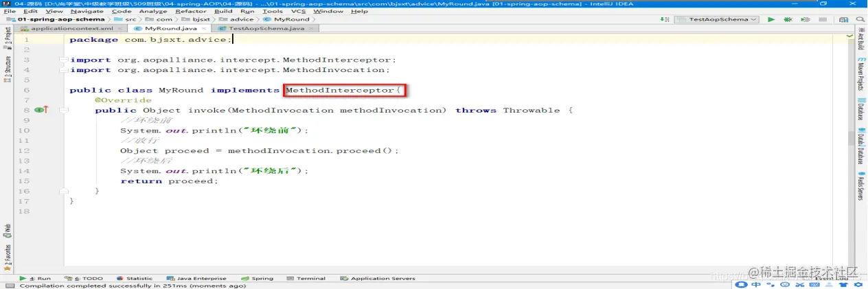
Task: Open the Analyze menu
Action: pos(153,11)
